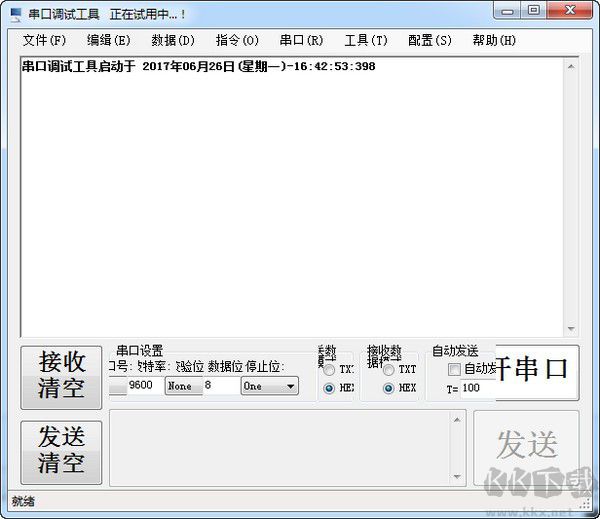This screenshot has height=519, width=600.
Task: Click the 就绪 status bar text
Action: (23, 501)
